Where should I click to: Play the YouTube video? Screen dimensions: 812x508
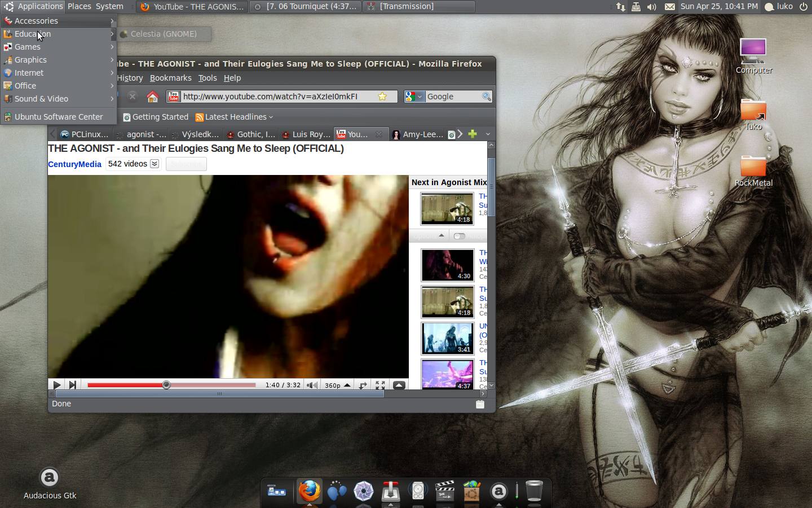coord(57,385)
